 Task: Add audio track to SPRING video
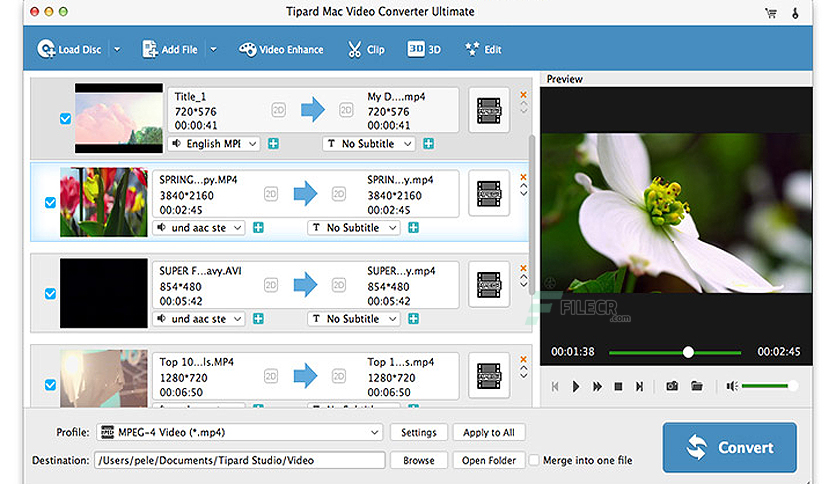259,228
